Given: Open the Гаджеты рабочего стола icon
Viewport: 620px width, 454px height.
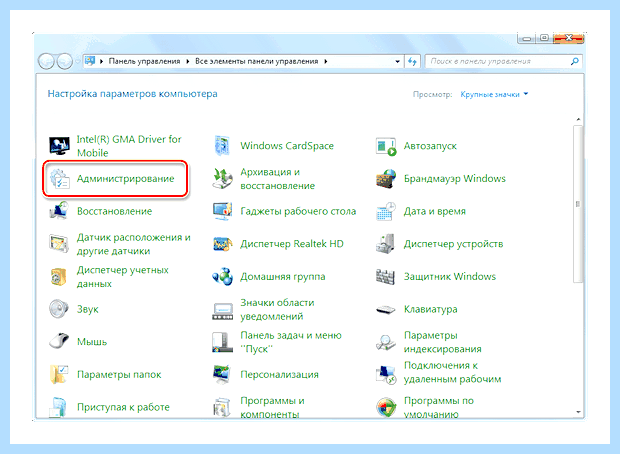Looking at the screenshot, I should [223, 211].
